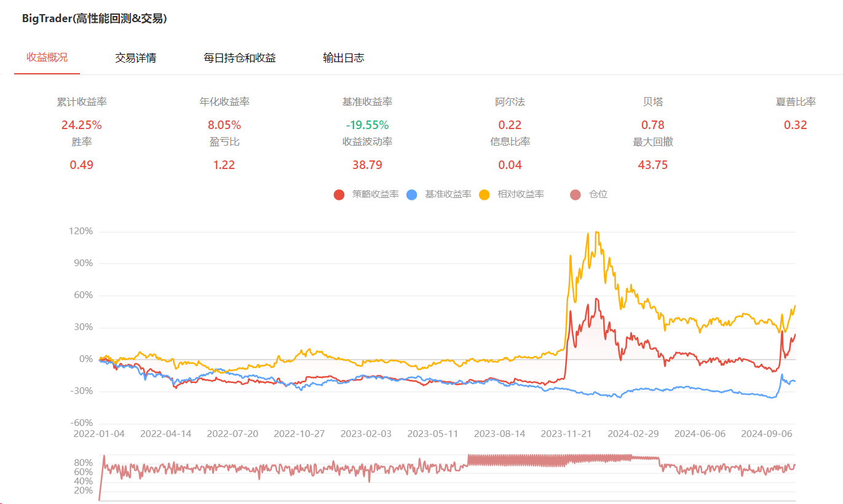
Task: Toggle the red 策略收益率 legend dot
Action: [x=339, y=194]
